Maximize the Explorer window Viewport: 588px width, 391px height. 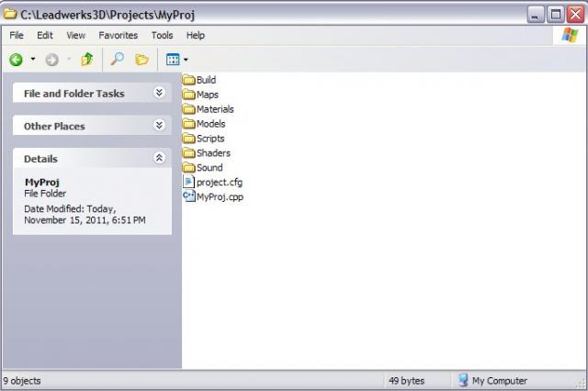tap(555, 15)
